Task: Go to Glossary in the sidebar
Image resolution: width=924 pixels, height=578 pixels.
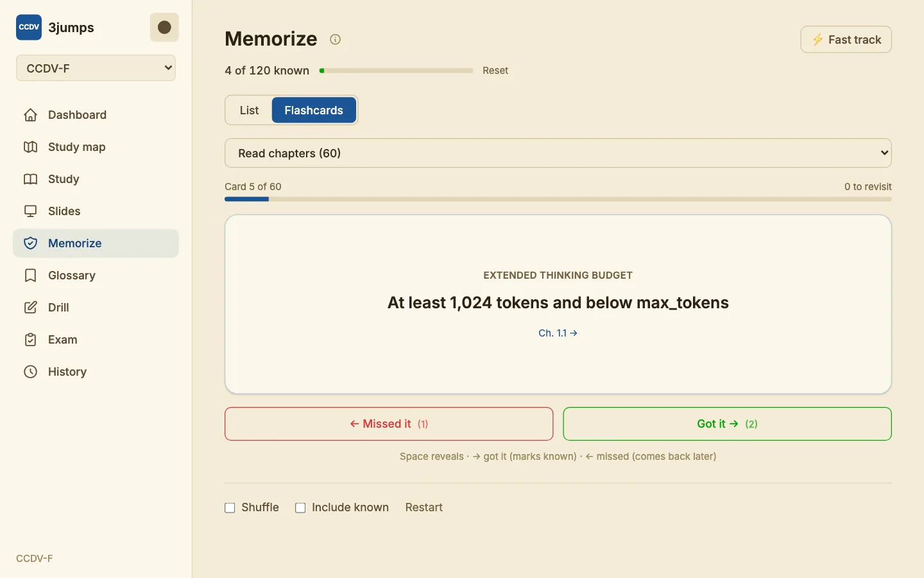Action: (x=96, y=276)
